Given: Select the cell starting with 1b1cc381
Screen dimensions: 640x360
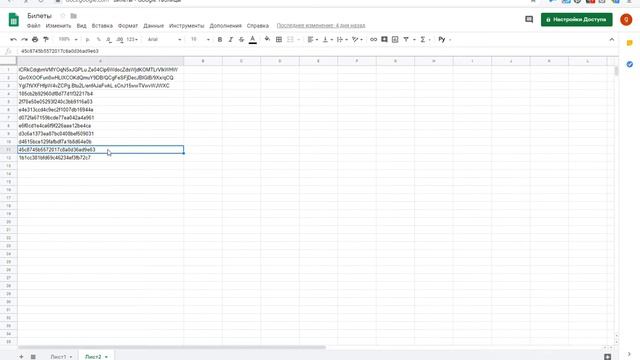Looking at the screenshot, I should coord(100,158).
